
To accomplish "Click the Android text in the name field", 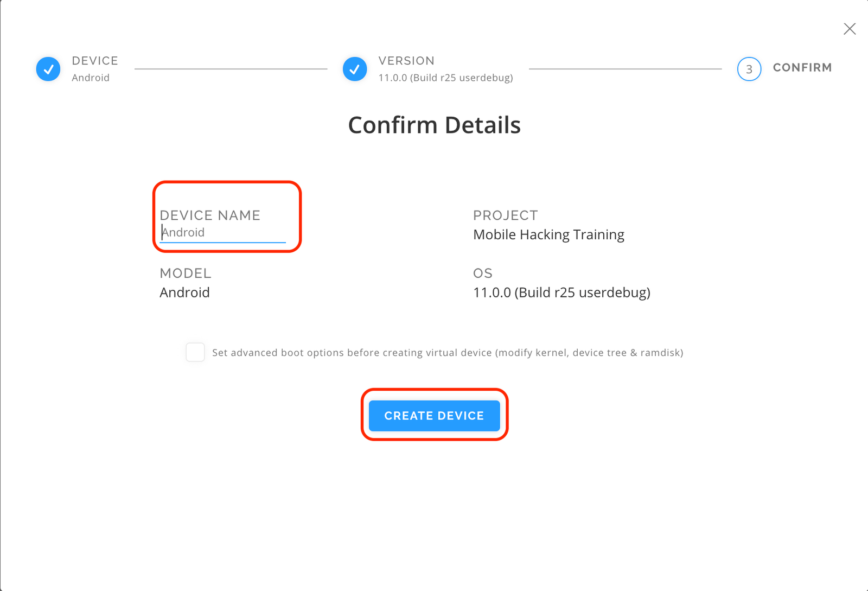I will click(x=184, y=232).
